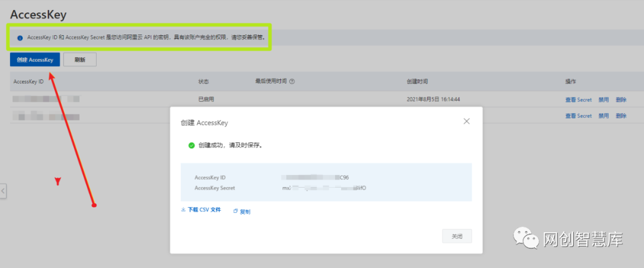Click the AccessKey Secret label in dialog
The image size is (644, 268).
(215, 188)
